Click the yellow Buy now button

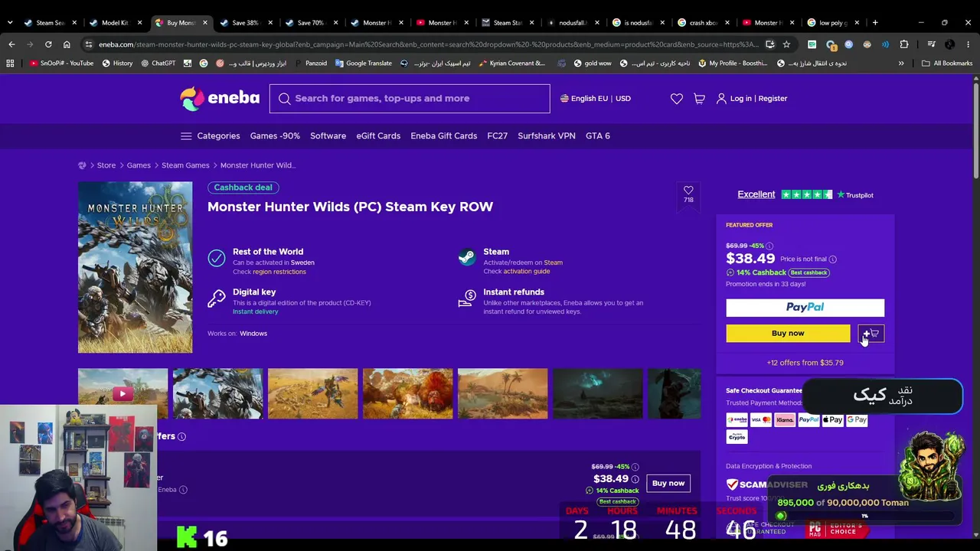[788, 334]
